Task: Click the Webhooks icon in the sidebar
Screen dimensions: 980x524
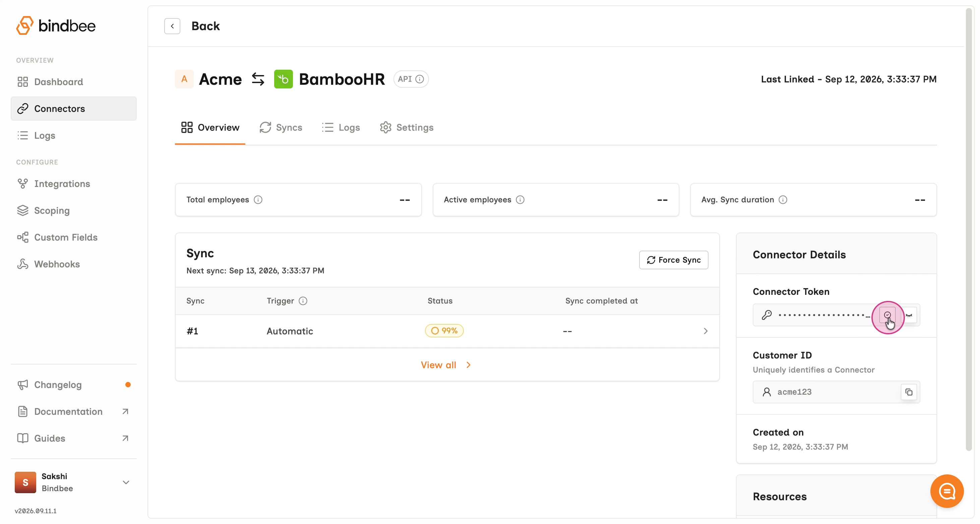Action: [x=22, y=264]
